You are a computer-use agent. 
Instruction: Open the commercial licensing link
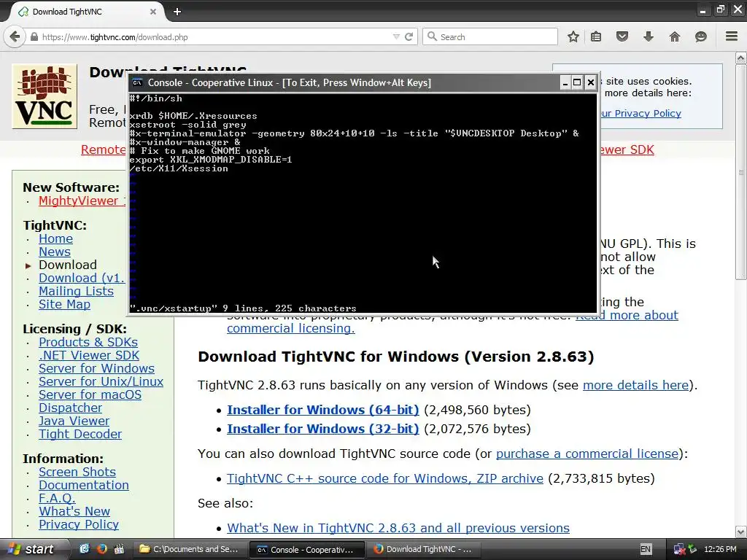point(290,328)
